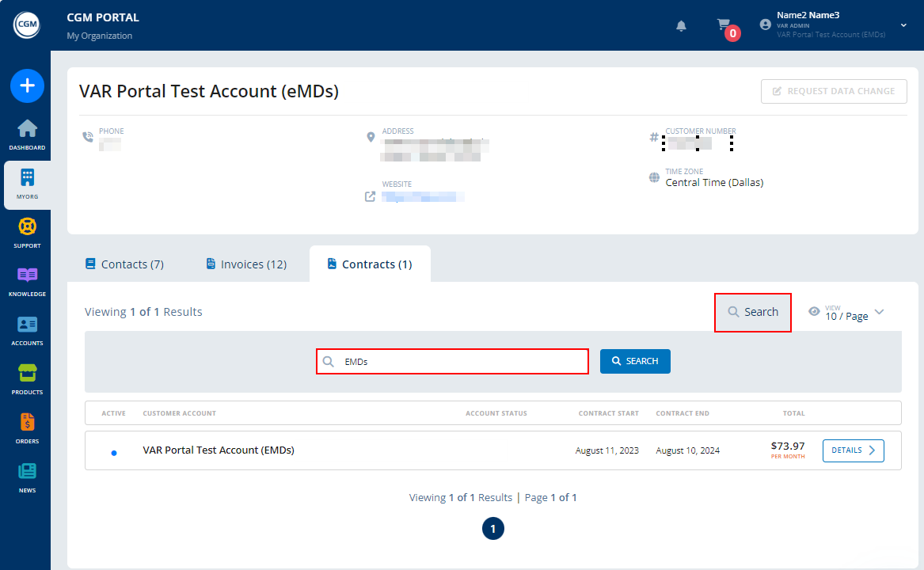The image size is (924, 570).
Task: Visit the account website link
Action: point(424,196)
